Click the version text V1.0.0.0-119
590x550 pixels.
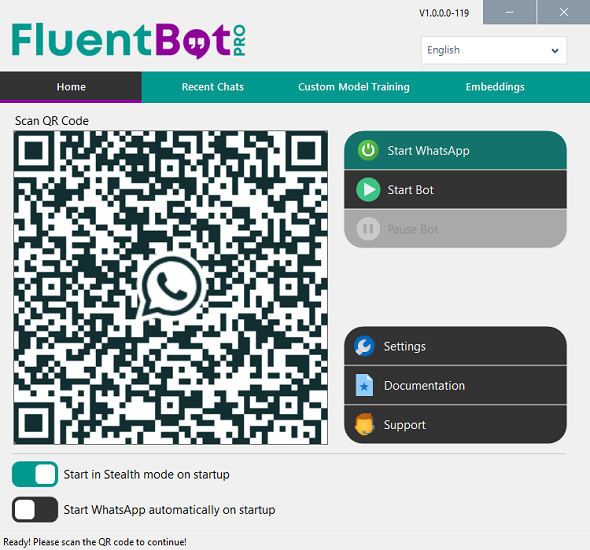(x=444, y=13)
